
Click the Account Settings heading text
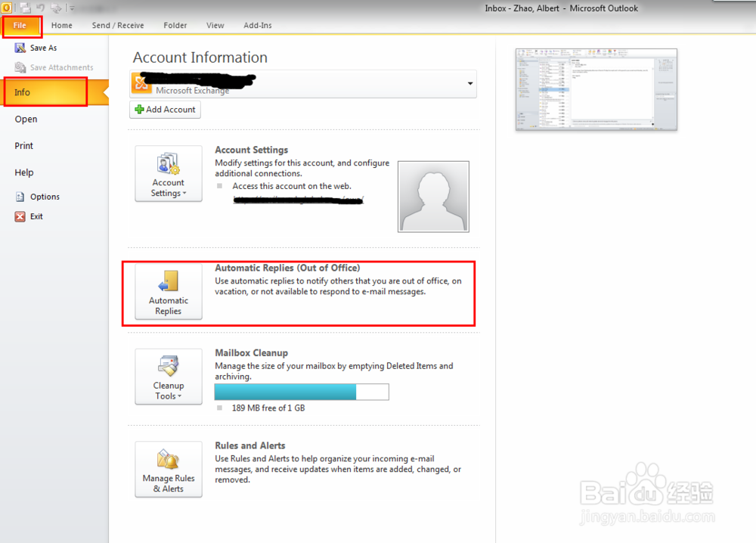click(251, 150)
